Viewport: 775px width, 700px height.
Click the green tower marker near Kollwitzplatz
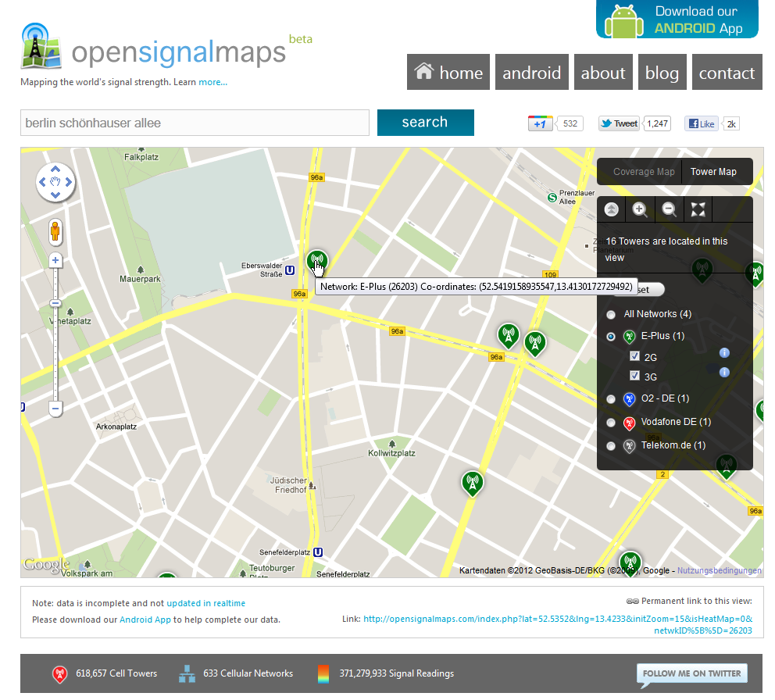click(x=471, y=483)
